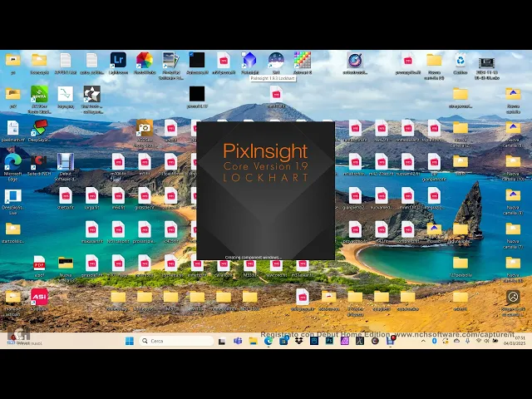Image resolution: width=532 pixels, height=399 pixels.
Task: Launch Debut Software filmstrip shortcut
Action: pyautogui.click(x=66, y=162)
